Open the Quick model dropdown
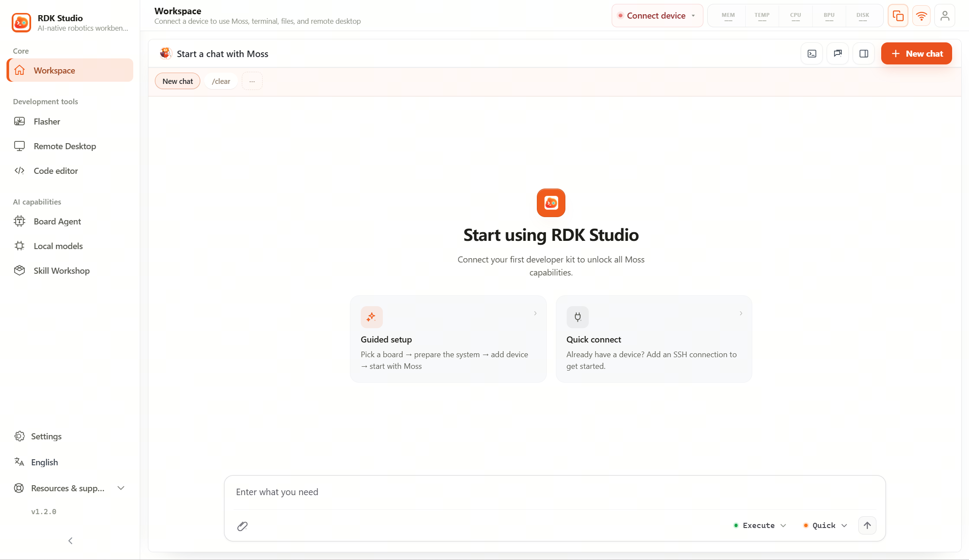The image size is (969, 560). (825, 525)
